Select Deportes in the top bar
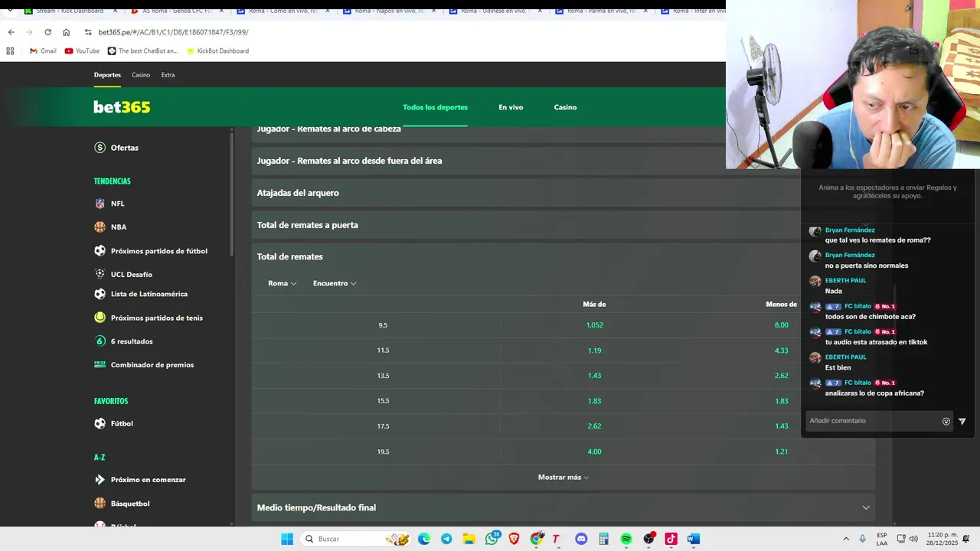The image size is (980, 551). point(107,75)
